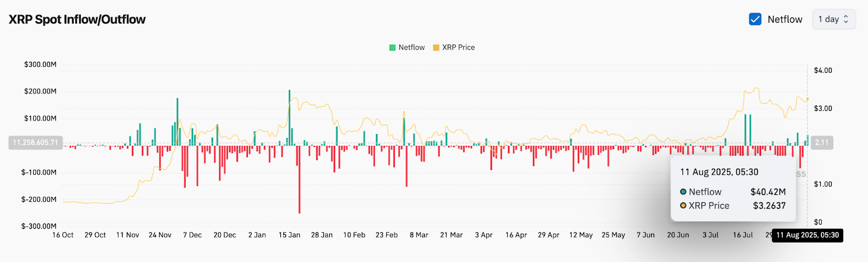This screenshot has height=262, width=868.
Task: Toggle XRP Price series via yellow legend swatch
Action: [x=436, y=48]
